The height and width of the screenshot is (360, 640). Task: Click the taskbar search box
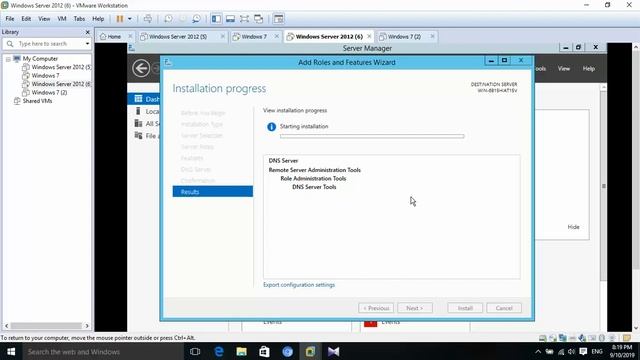click(x=102, y=351)
